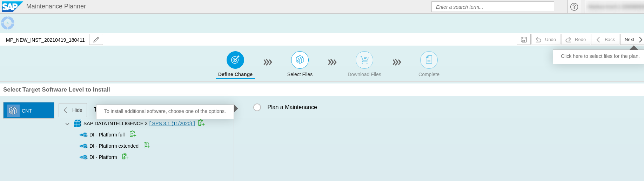Click add icon next to SAP DATA INTELLIGENCE 3
Screen dimensions: 644x181
click(201, 123)
